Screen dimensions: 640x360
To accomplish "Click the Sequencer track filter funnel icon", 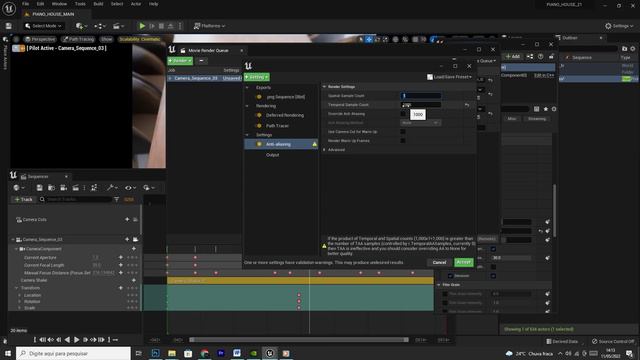I will pos(116,199).
